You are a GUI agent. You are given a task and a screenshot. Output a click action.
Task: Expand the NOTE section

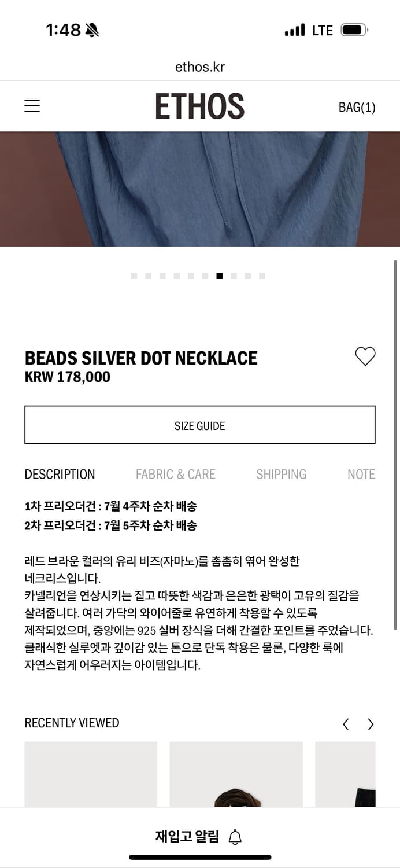point(361,474)
